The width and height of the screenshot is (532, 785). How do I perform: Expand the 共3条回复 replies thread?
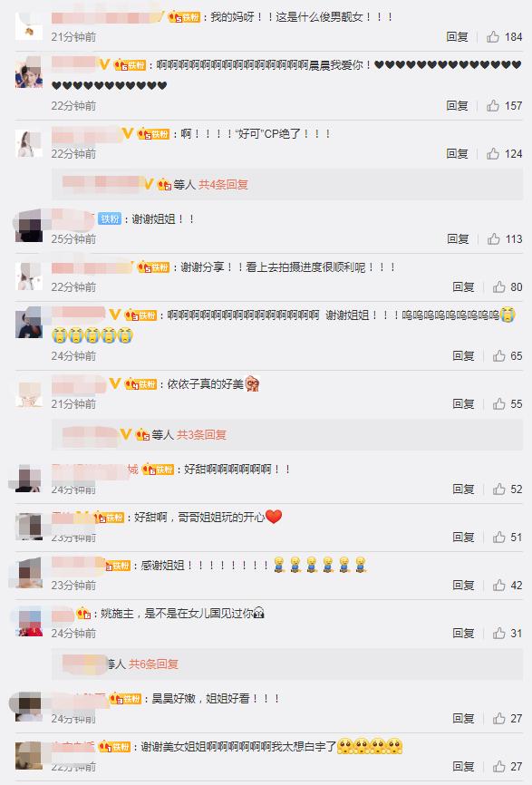click(202, 434)
